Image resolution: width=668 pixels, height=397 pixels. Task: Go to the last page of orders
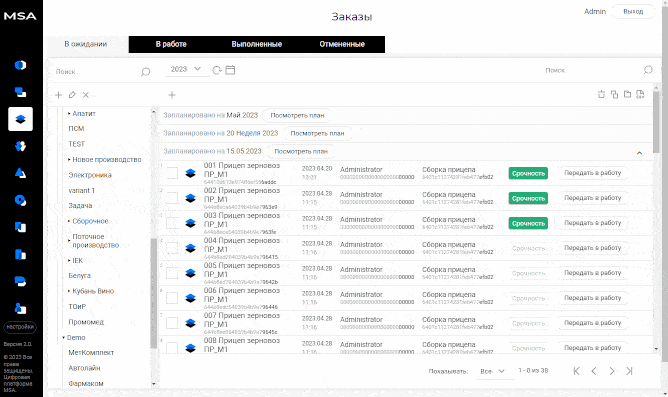[x=629, y=371]
